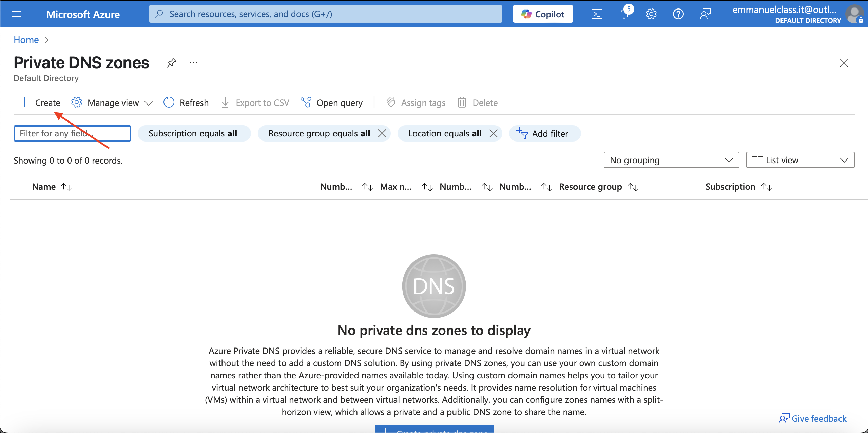The height and width of the screenshot is (433, 868).
Task: Pin Private DNS zones to dashboard
Action: [172, 62]
